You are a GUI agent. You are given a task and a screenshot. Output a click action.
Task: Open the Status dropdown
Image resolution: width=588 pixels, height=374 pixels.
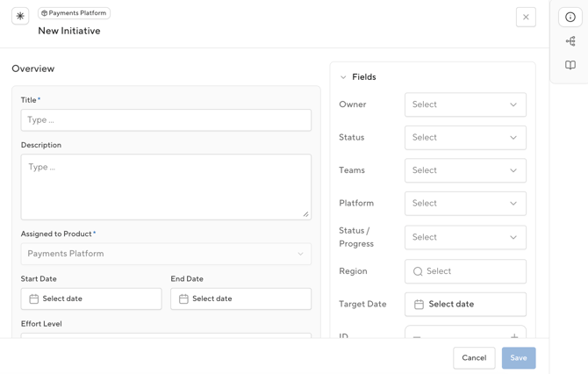pyautogui.click(x=465, y=138)
